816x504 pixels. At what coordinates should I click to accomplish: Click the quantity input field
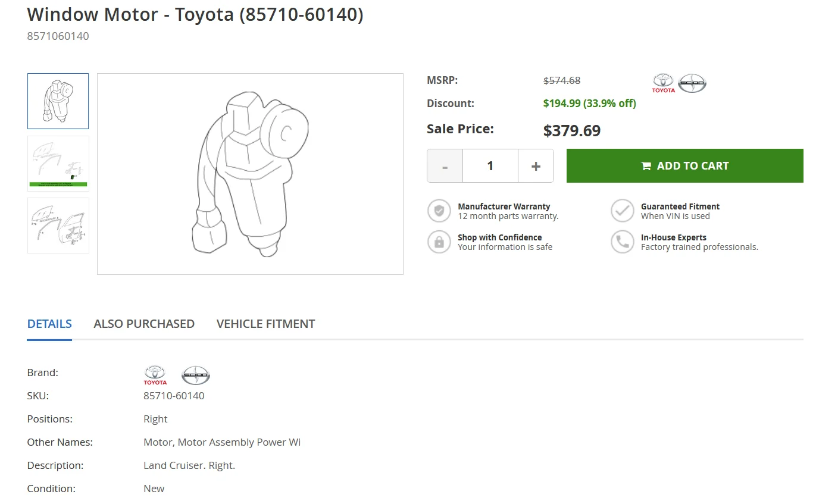pyautogui.click(x=490, y=166)
